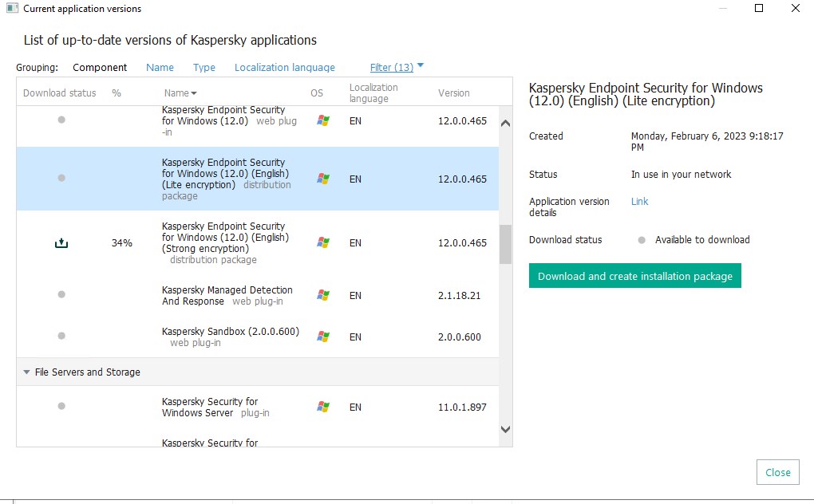Click Windows icon for Kaspersky Security for Windows Server

coord(322,407)
